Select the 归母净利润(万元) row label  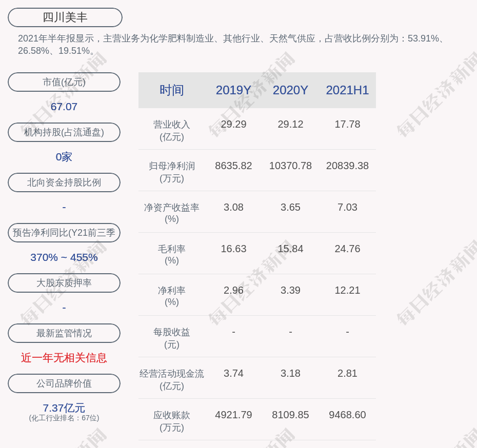click(172, 172)
